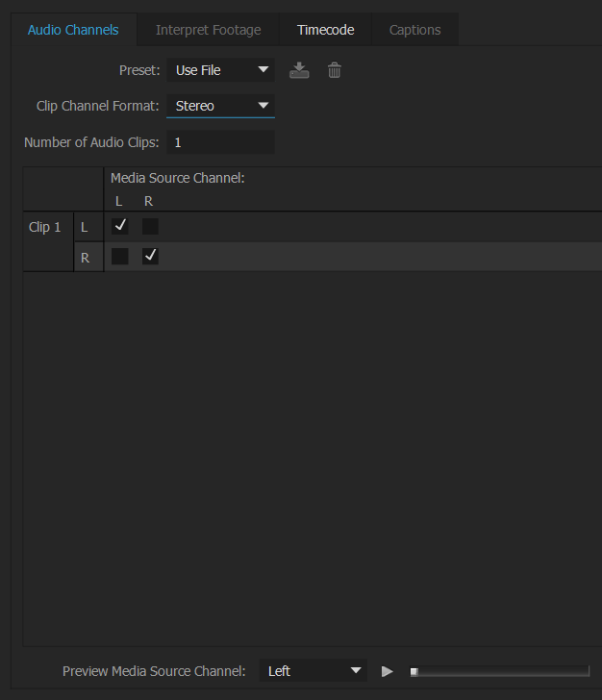Uncheck right source for Clip 1 R channel
The width and height of the screenshot is (602, 700).
pyautogui.click(x=150, y=257)
